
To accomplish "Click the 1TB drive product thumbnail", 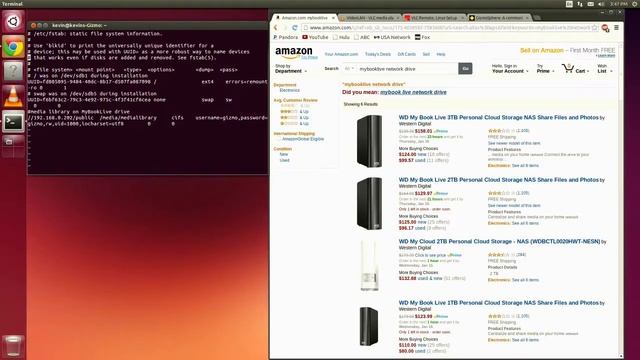I will 369,326.
